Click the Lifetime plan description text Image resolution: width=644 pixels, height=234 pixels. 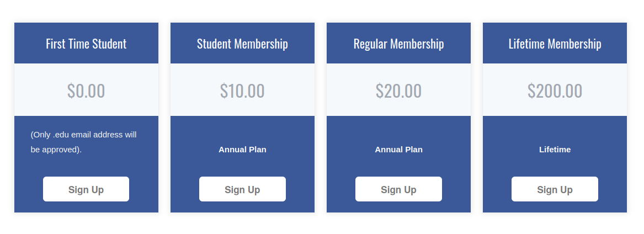click(x=555, y=150)
